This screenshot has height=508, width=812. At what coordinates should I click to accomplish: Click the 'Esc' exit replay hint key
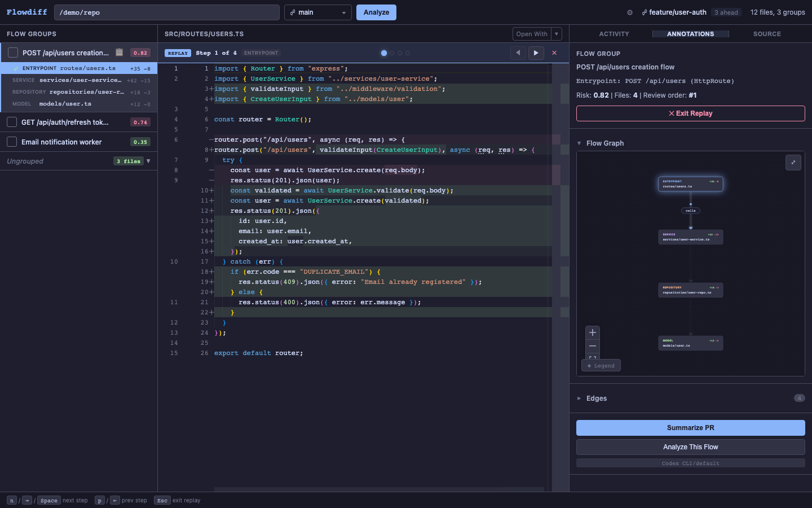pos(162,500)
